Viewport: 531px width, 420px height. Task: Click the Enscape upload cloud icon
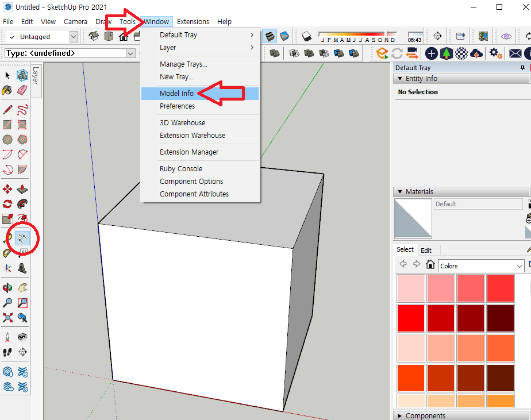click(476, 53)
